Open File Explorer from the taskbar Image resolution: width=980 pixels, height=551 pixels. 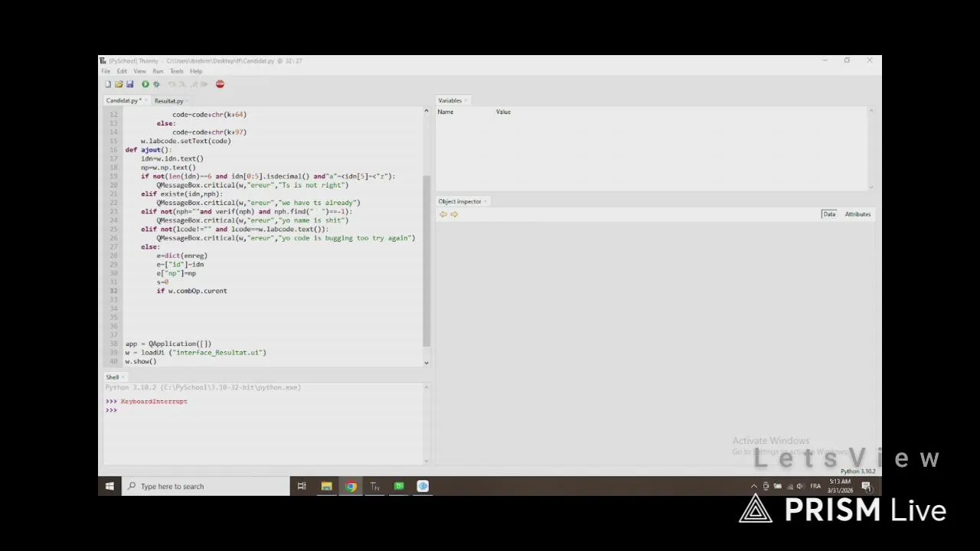click(x=326, y=486)
